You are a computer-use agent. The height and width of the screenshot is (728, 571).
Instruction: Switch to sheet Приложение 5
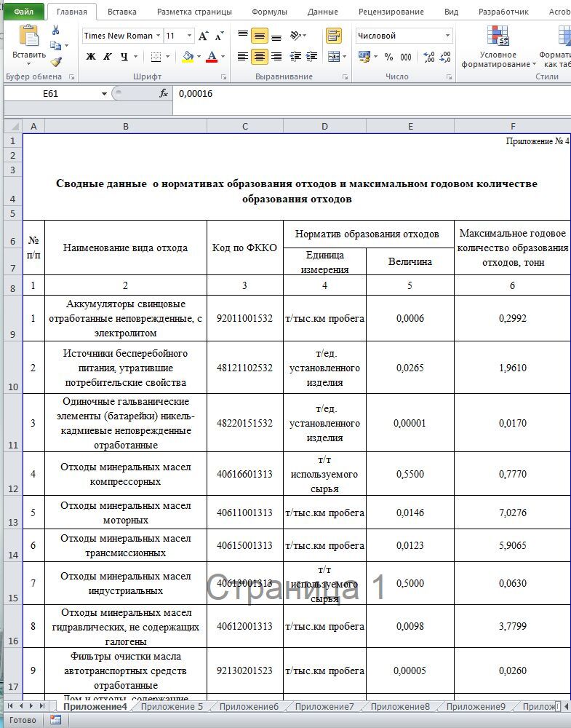coord(172,707)
